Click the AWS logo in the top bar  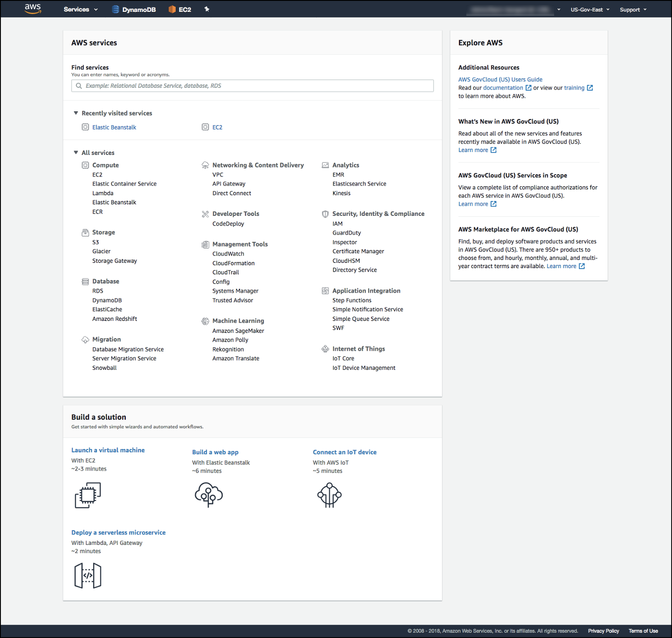pos(32,9)
